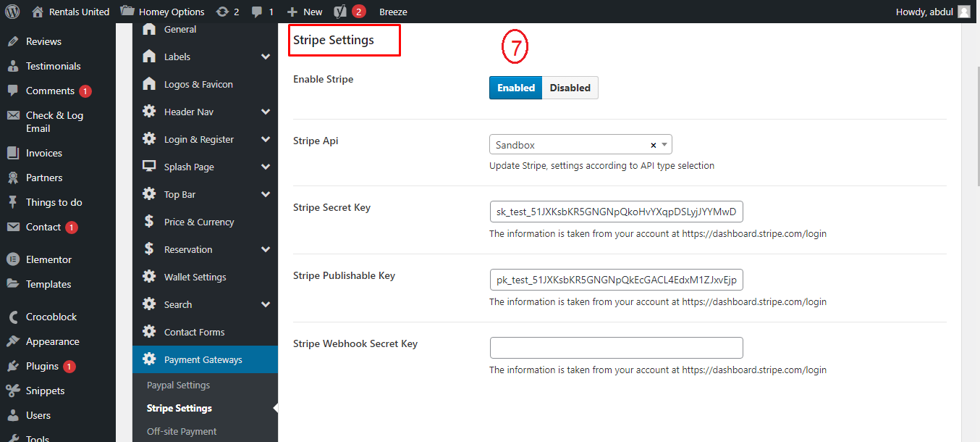980x442 pixels.
Task: Expand the Login & Register chevron
Action: (x=266, y=139)
